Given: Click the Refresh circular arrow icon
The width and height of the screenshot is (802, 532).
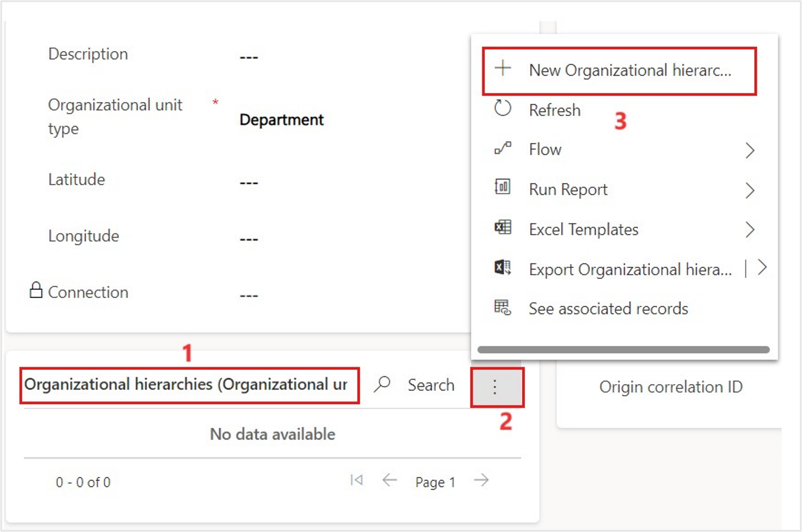Looking at the screenshot, I should click(502, 108).
